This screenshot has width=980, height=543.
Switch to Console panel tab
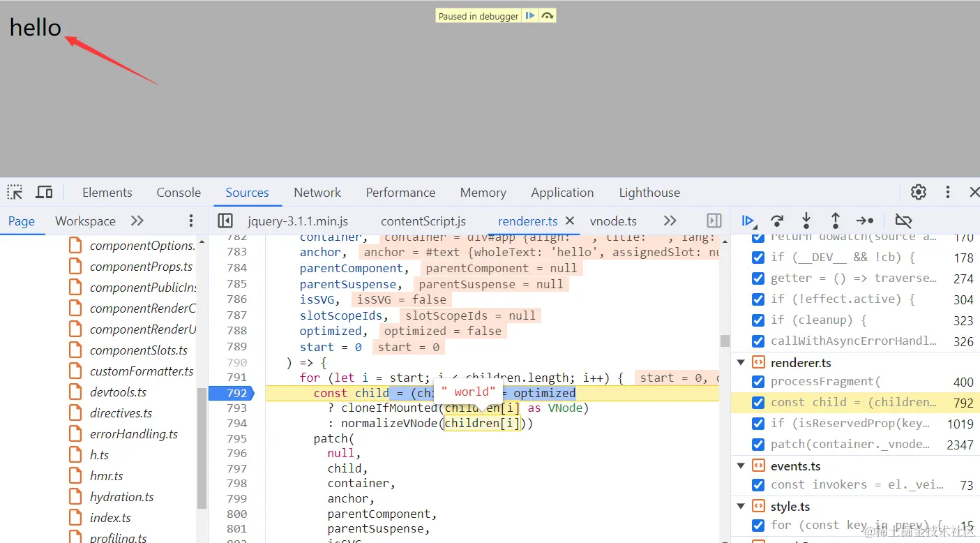179,192
